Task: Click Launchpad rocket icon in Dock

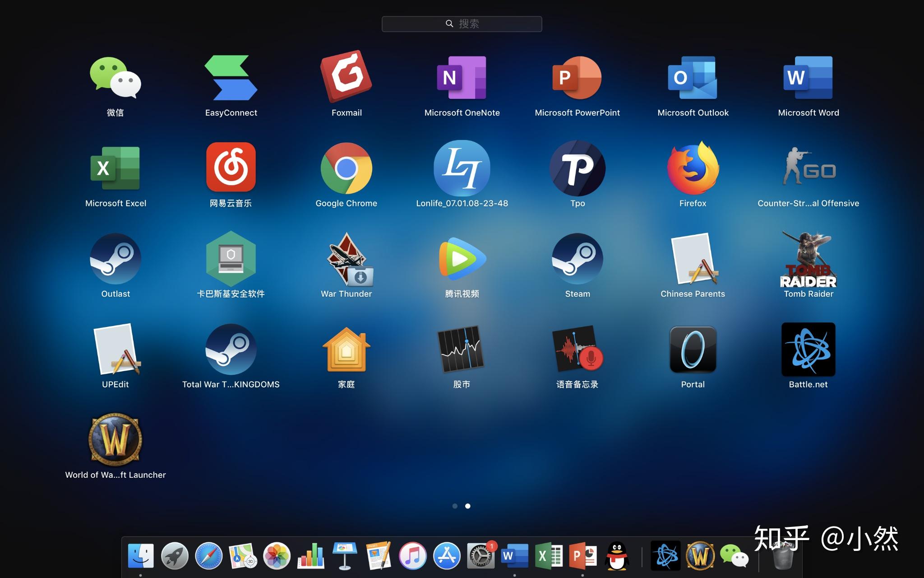Action: (175, 556)
